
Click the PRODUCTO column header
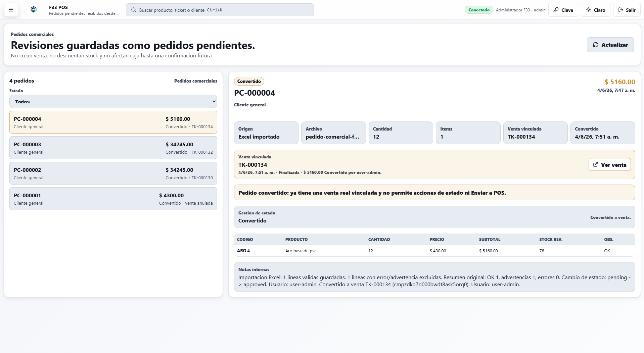[296, 239]
